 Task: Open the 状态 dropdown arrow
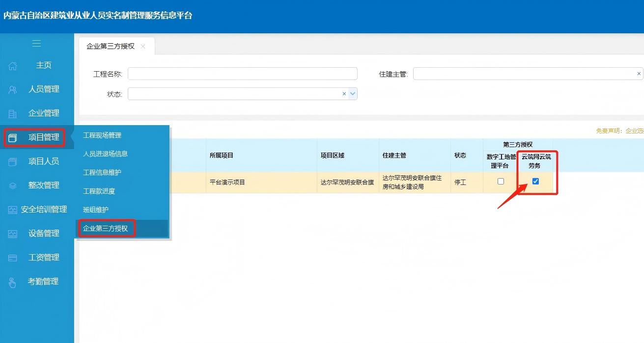point(353,94)
